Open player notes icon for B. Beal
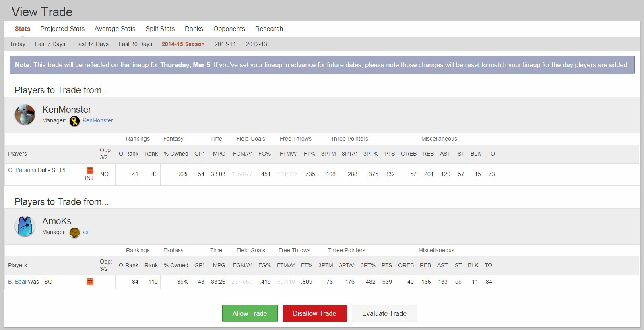This screenshot has width=644, height=330. click(90, 282)
